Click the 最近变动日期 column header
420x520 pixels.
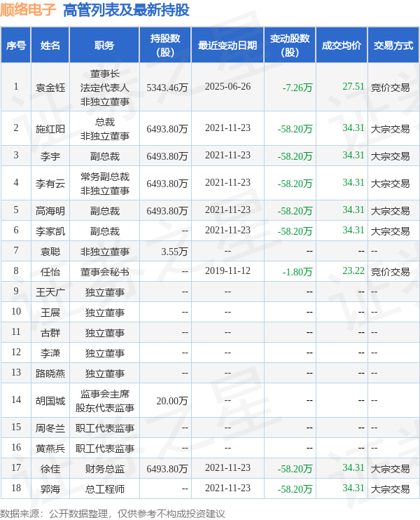pos(227,46)
